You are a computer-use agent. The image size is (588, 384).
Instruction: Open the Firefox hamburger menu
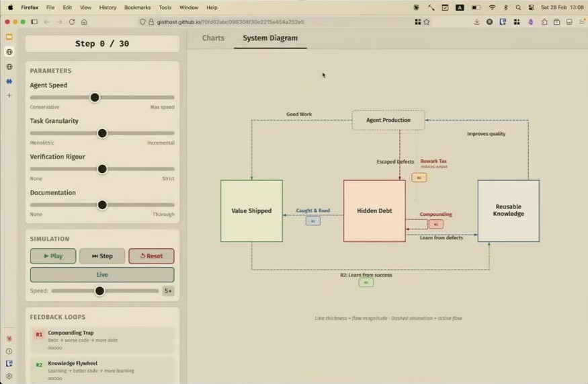[x=583, y=22]
